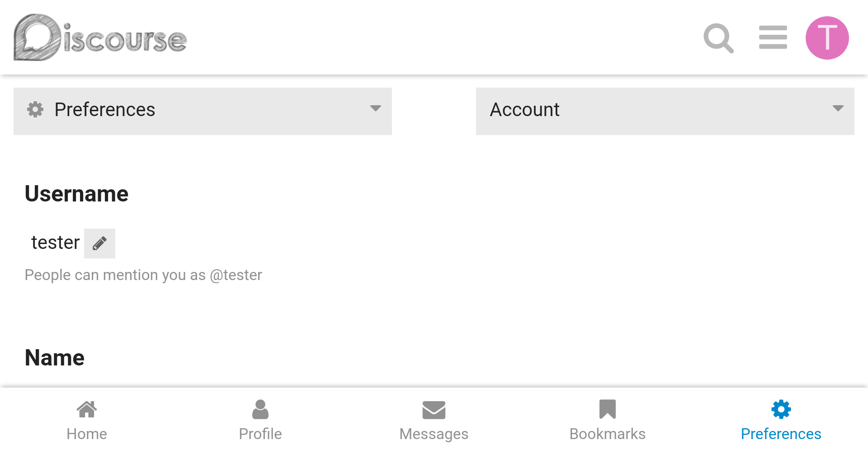This screenshot has height=454, width=868.
Task: Expand the Account dropdown arrow
Action: tap(838, 108)
